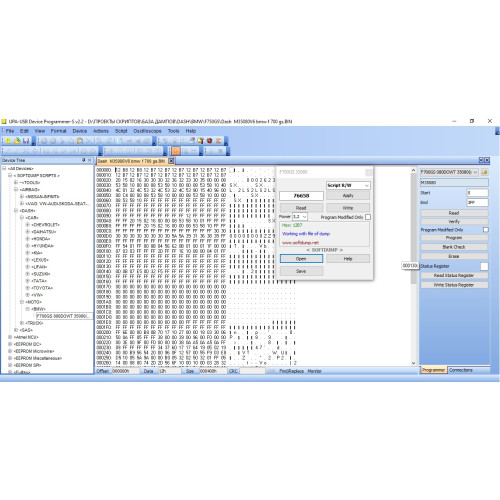The height and width of the screenshot is (500, 500).
Task: Collapse the DASH tree node
Action: (16, 211)
